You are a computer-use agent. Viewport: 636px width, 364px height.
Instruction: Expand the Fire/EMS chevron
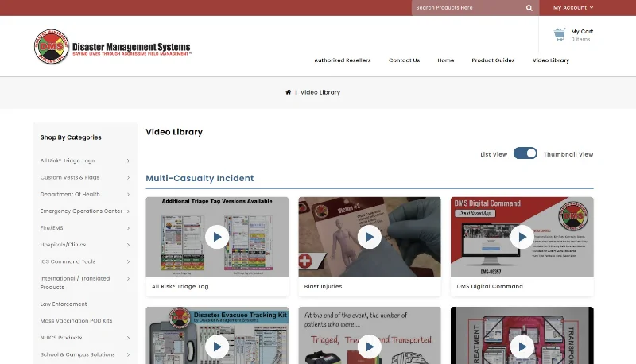[x=128, y=228]
